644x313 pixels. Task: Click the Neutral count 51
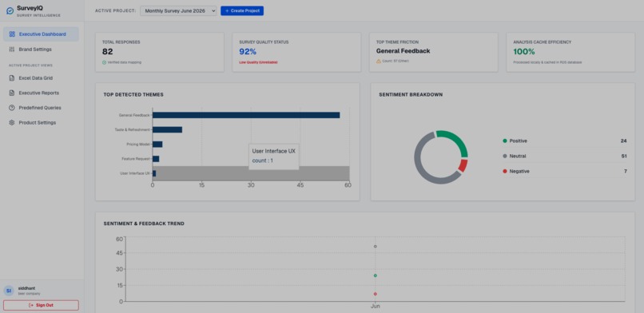[624, 156]
